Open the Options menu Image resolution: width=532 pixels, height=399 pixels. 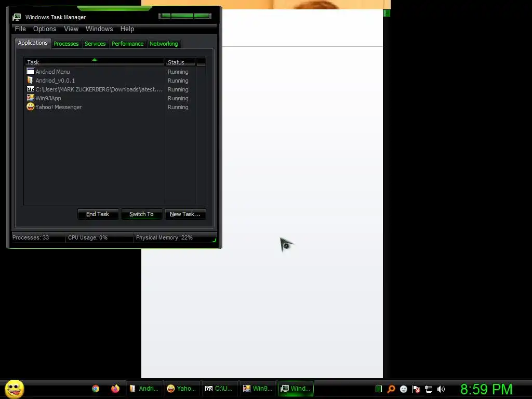tap(45, 29)
